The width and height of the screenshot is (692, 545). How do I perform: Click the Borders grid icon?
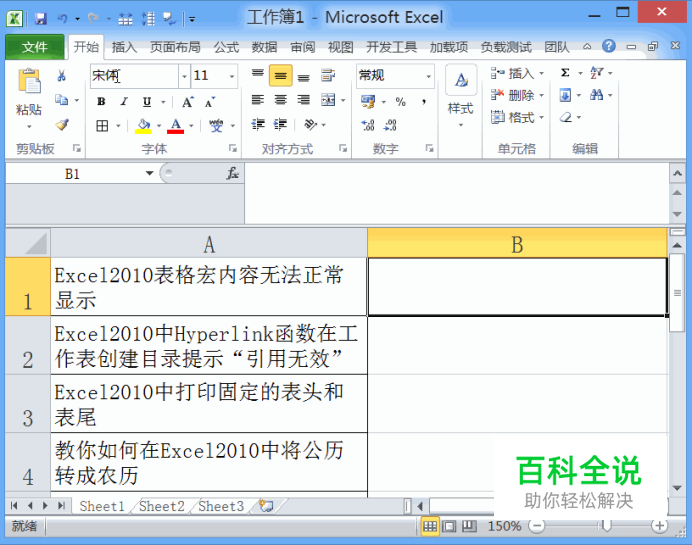(102, 126)
